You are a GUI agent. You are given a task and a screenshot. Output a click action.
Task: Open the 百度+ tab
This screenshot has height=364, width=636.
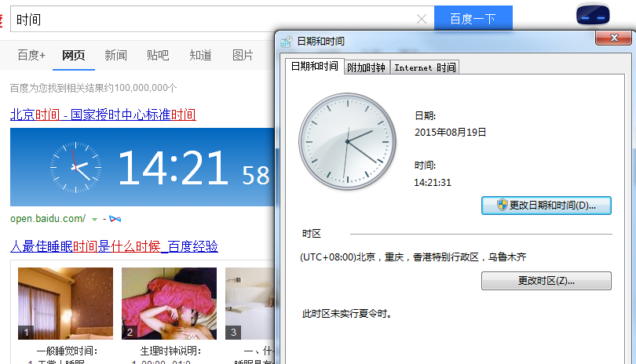[31, 55]
